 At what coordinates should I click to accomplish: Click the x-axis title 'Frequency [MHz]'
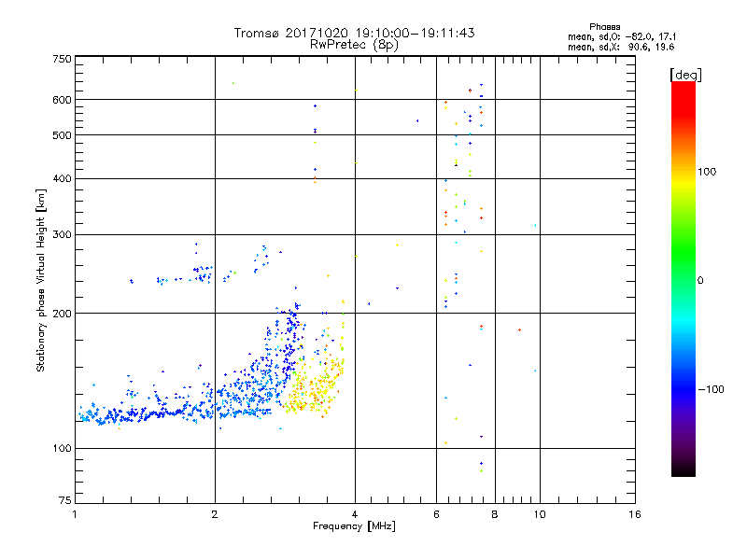(x=354, y=526)
